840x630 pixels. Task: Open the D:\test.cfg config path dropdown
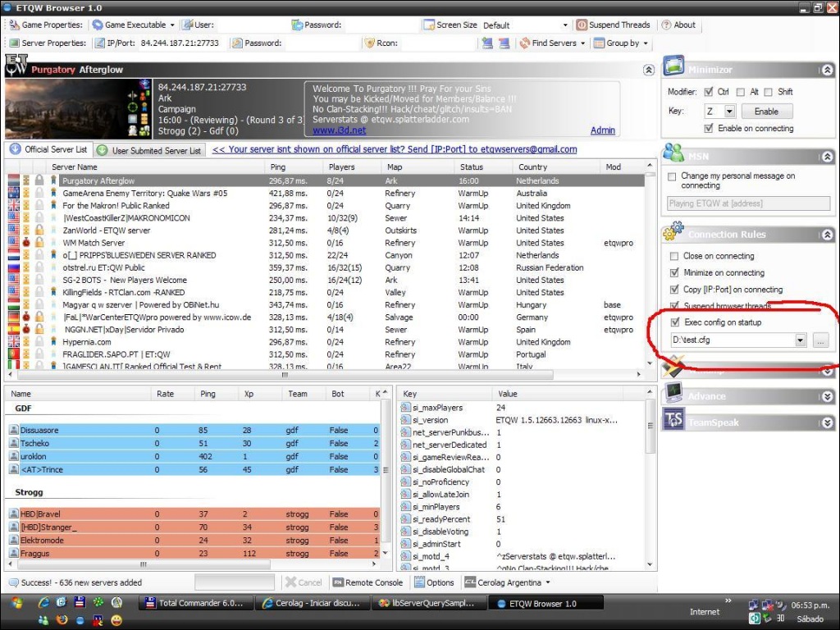point(801,340)
